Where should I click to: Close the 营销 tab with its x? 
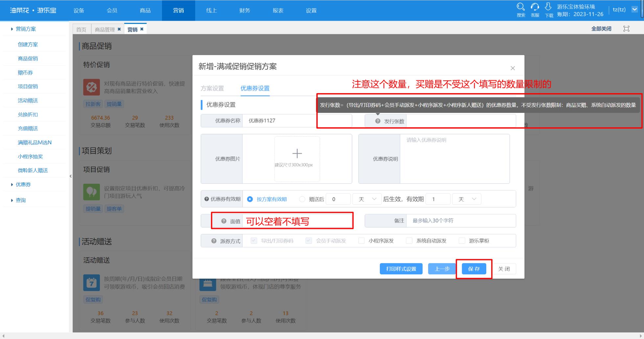(x=142, y=29)
